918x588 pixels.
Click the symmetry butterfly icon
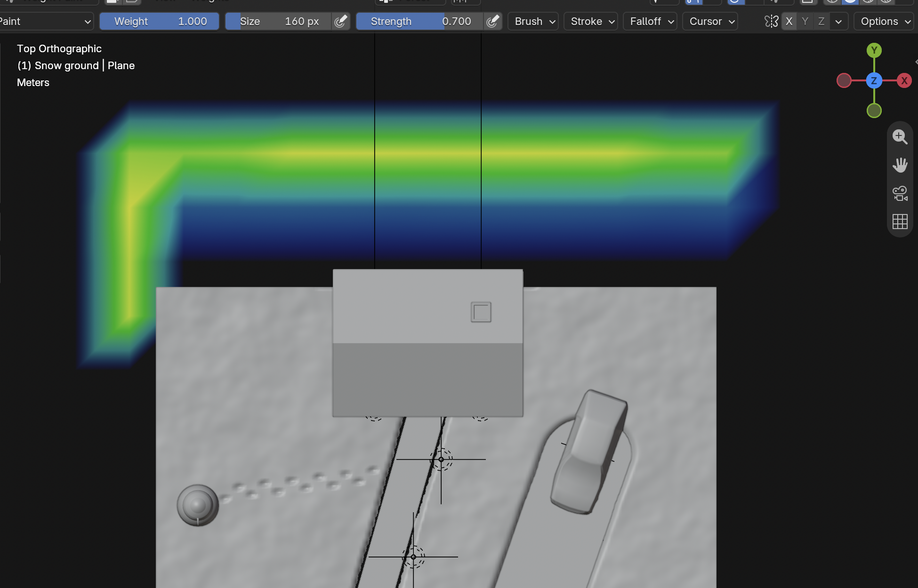point(772,22)
